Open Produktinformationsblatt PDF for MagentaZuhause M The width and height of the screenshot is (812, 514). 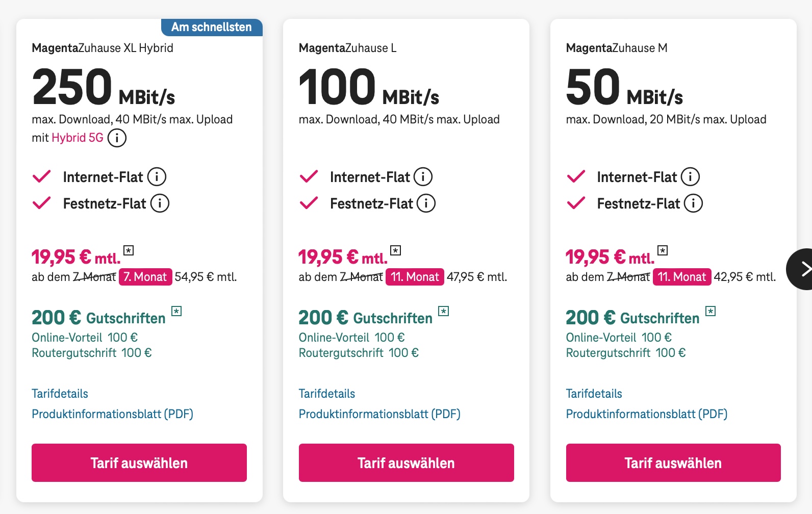click(647, 414)
